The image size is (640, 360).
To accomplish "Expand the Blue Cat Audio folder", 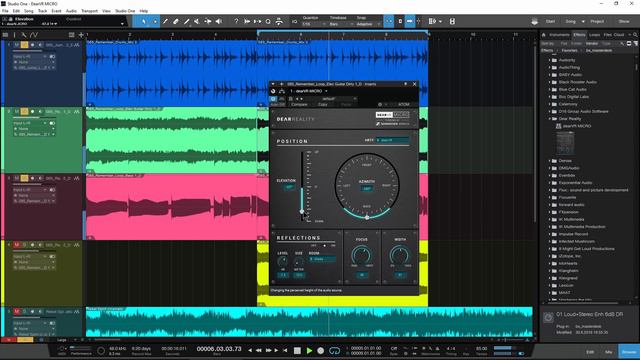I will pyautogui.click(x=549, y=89).
